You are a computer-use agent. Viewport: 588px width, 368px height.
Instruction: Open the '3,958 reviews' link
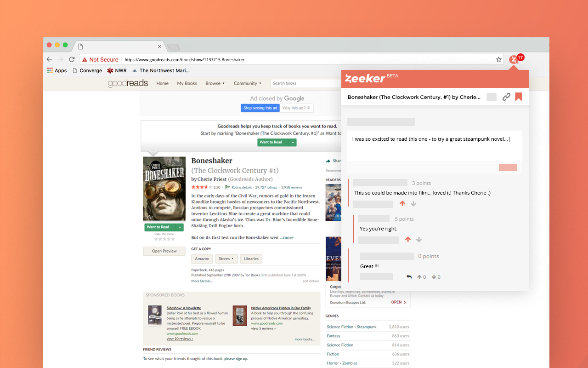pos(292,187)
